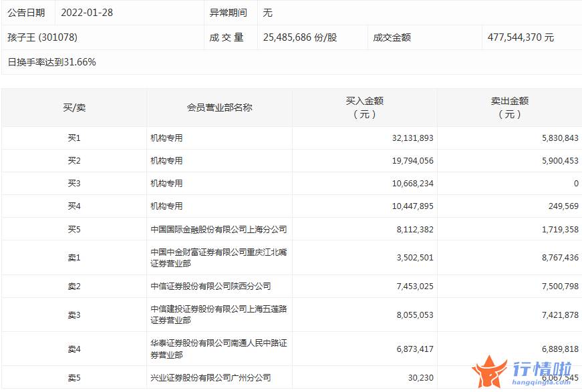The image size is (582, 392).
Task: Click sell amount 5,830,843
Action: 560,138
